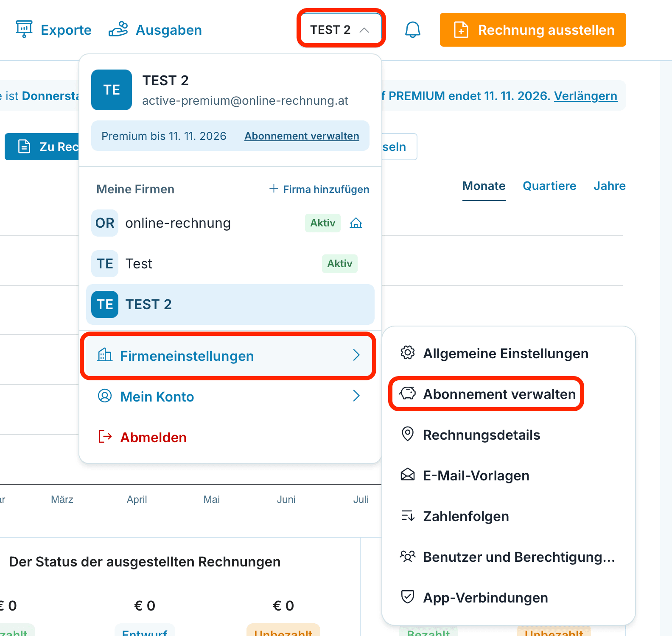Open the Exporte page
This screenshot has height=636, width=672.
[53, 30]
